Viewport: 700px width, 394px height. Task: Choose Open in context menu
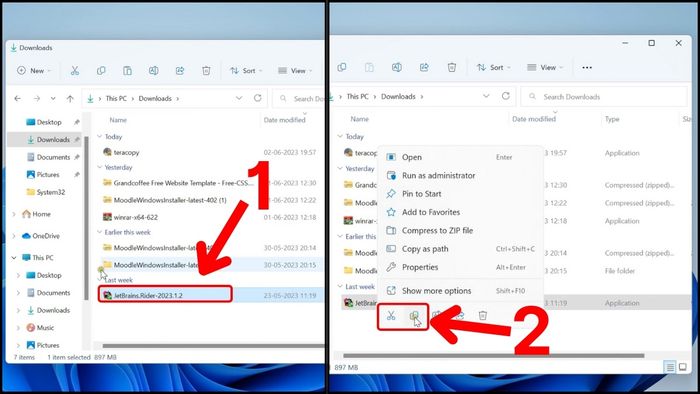pyautogui.click(x=460, y=157)
